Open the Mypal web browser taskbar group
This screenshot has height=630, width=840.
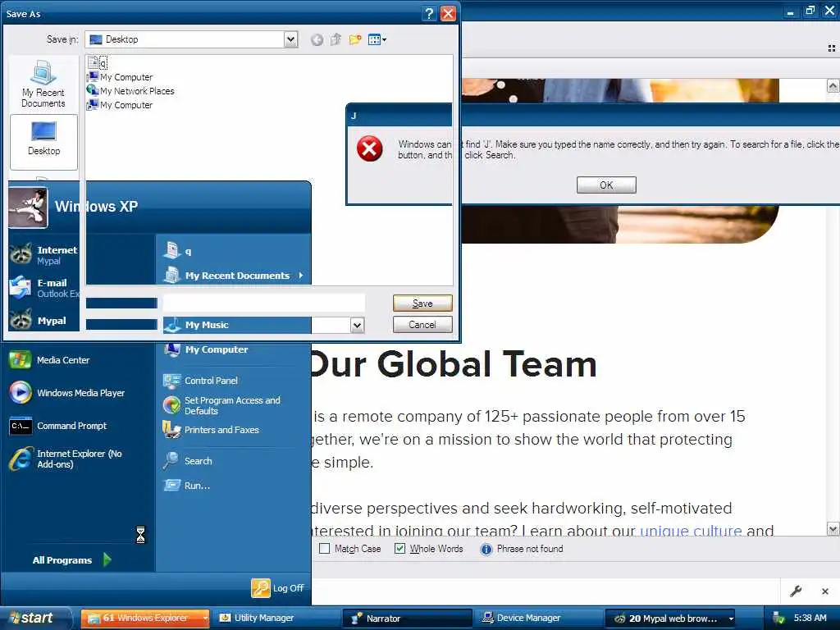tap(670, 619)
